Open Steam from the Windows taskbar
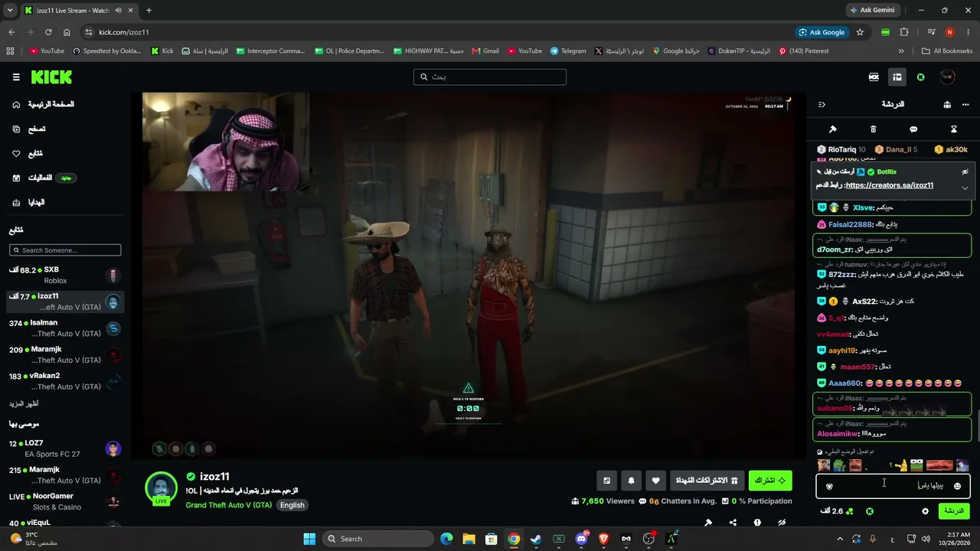This screenshot has height=551, width=980. [536, 539]
